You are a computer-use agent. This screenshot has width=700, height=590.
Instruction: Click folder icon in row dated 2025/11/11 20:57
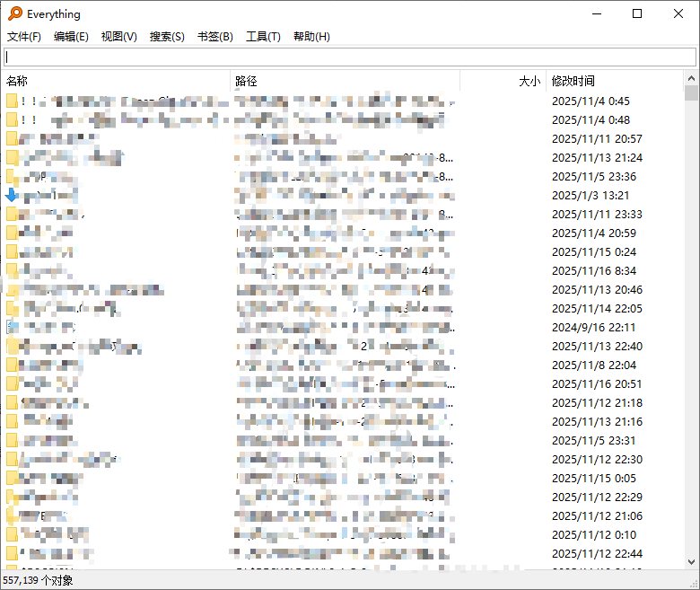point(12,138)
